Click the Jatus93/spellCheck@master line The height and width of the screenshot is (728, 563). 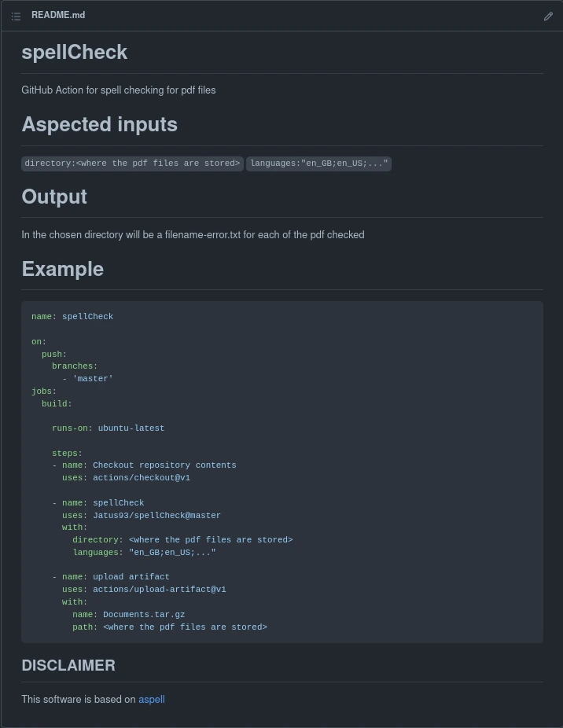[156, 515]
